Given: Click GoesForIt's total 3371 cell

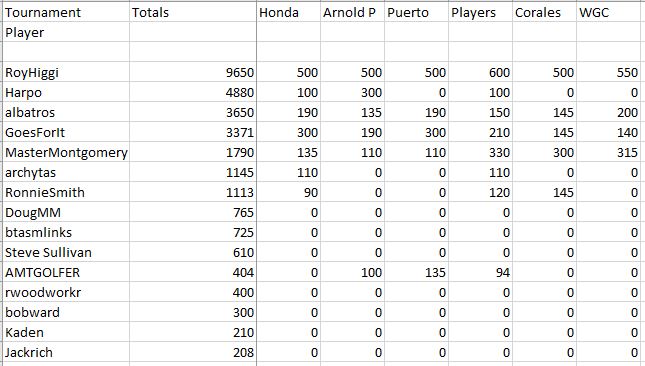Looking at the screenshot, I should click(x=193, y=132).
